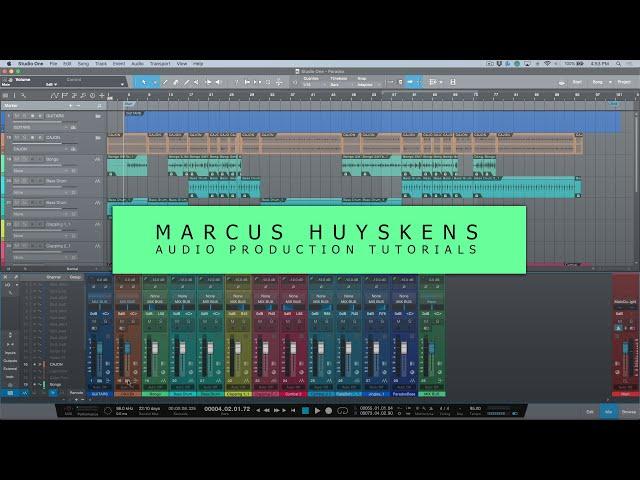Open the Song dropdown arrow top right
Screen dimensions: 640x480
[610, 82]
